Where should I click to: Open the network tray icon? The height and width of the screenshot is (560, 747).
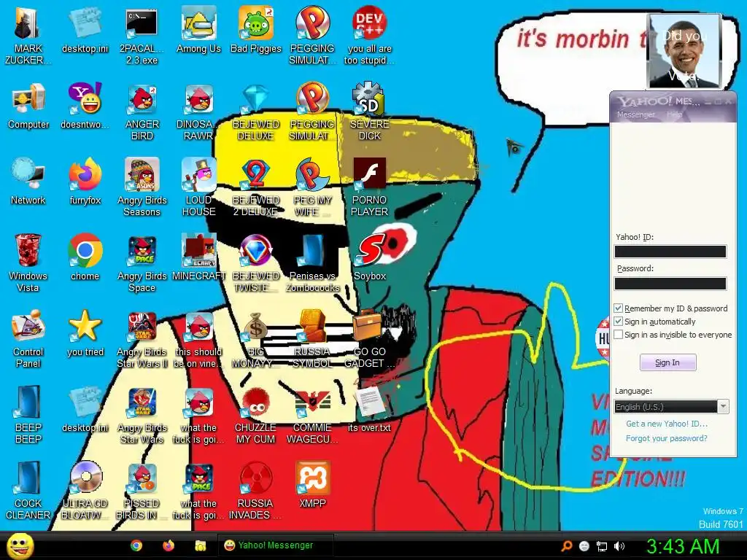coord(602,546)
